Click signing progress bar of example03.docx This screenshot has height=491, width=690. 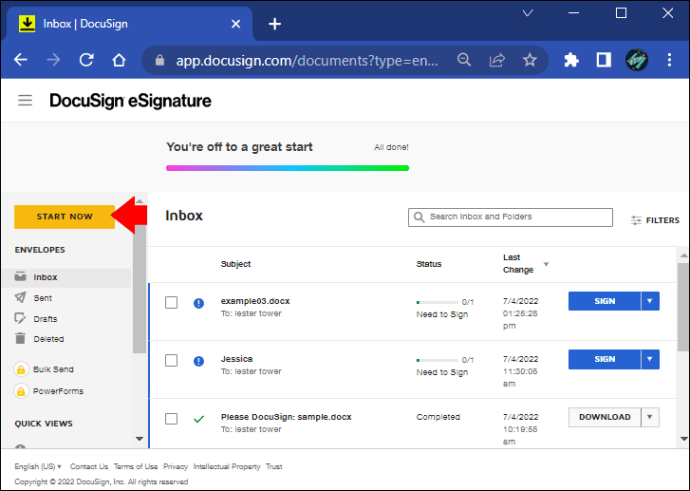point(437,302)
